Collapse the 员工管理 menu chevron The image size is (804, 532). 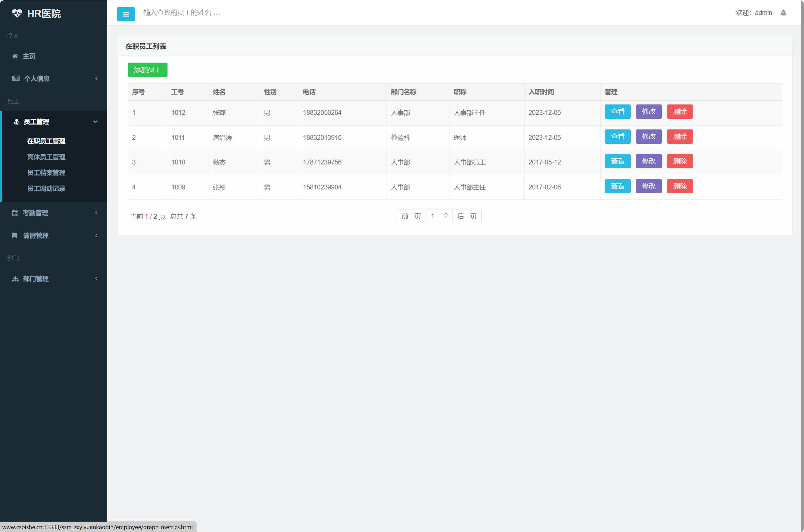click(95, 121)
